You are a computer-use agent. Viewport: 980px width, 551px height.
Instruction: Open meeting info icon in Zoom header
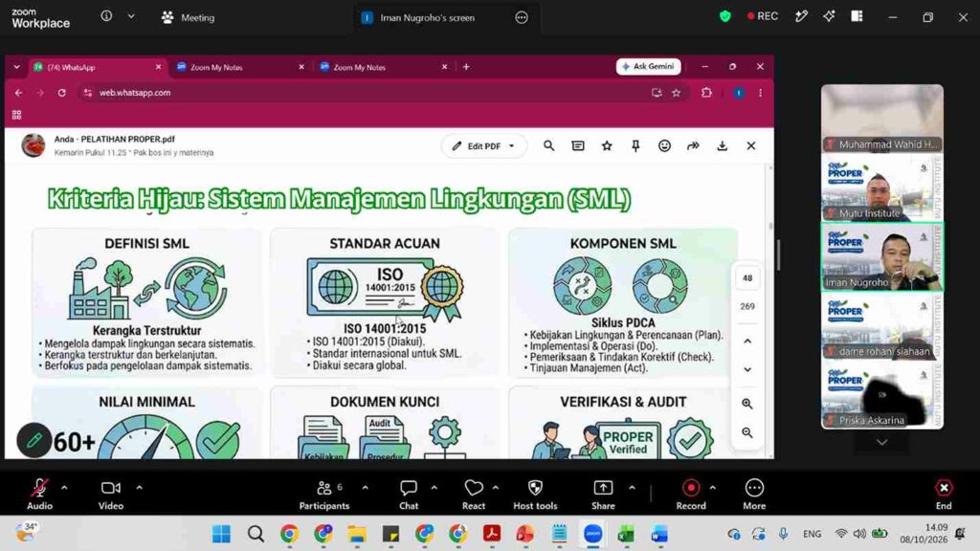107,16
